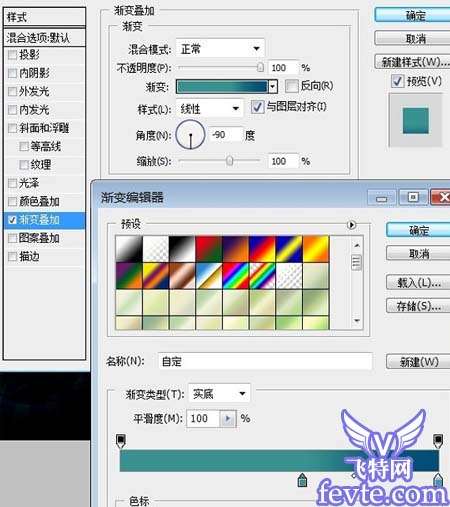The image size is (450, 507).
Task: Select the violet-to-orange gradient preset
Action: [x=235, y=249]
